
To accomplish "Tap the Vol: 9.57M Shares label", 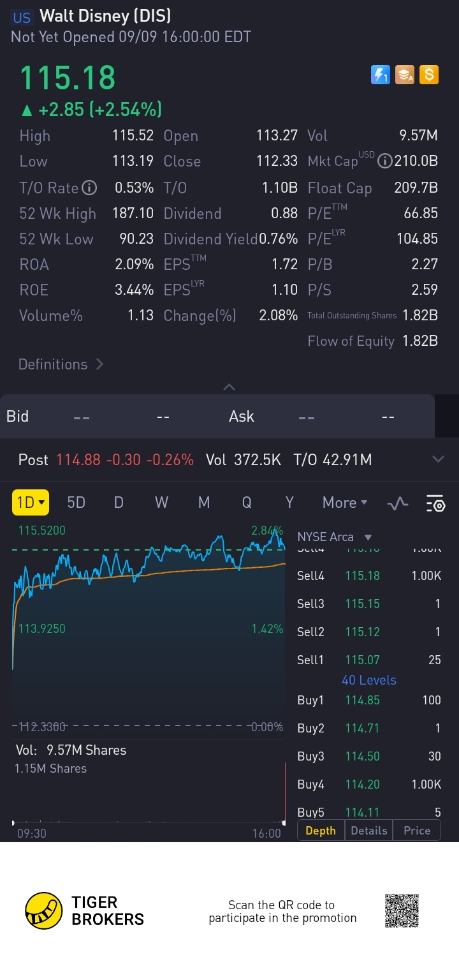I will 71,750.
